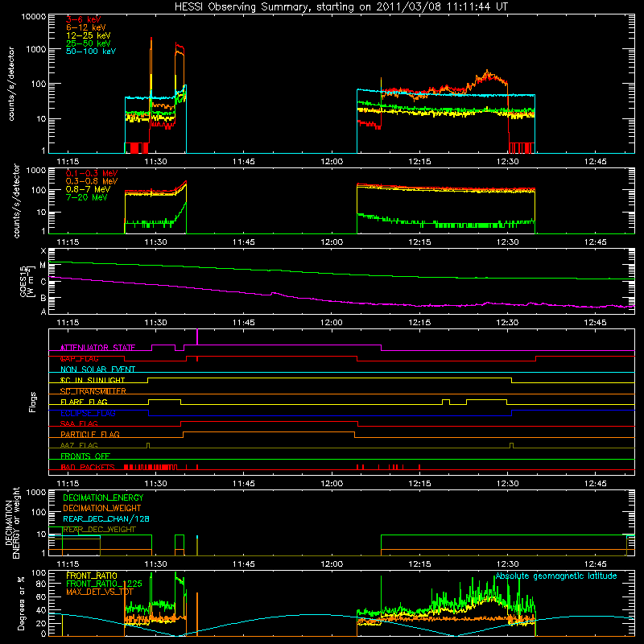
Task: Click the SAA_FLAG label
Action: click(x=79, y=423)
